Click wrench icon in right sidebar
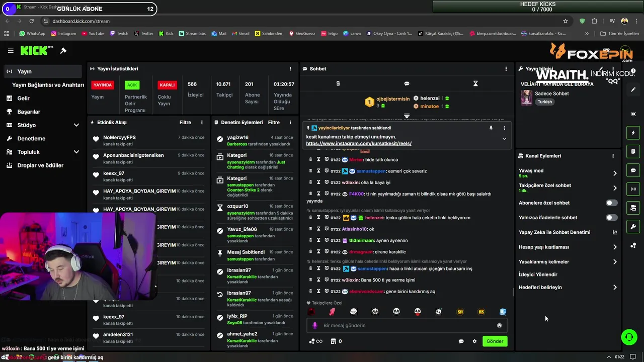 pyautogui.click(x=633, y=226)
